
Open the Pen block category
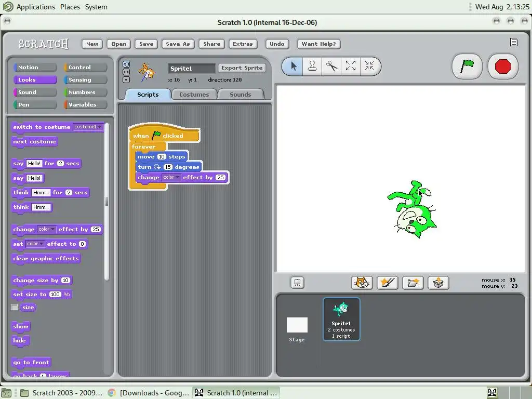[35, 104]
